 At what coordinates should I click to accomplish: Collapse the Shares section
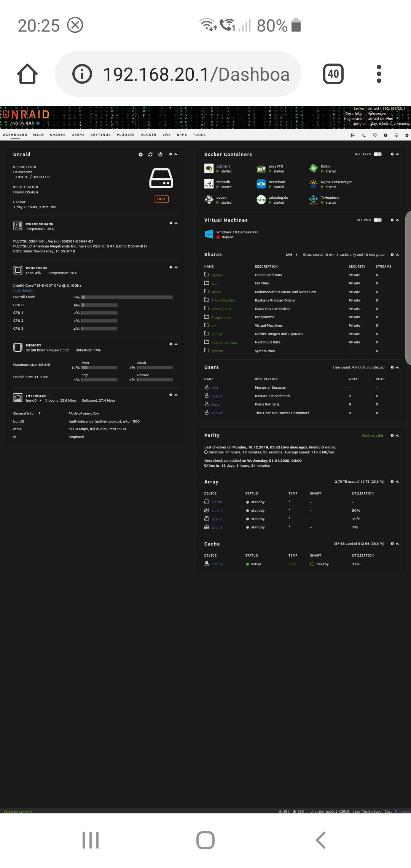point(397,255)
